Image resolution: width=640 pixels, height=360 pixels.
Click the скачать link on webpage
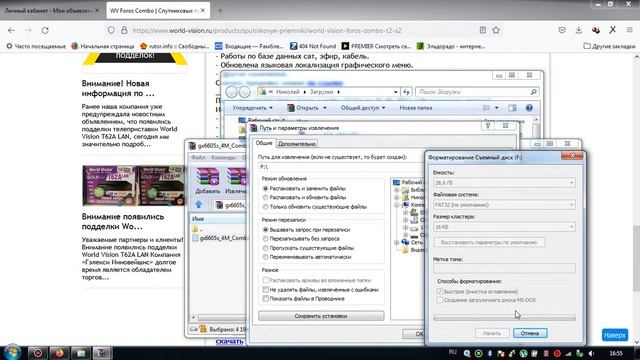point(229,341)
